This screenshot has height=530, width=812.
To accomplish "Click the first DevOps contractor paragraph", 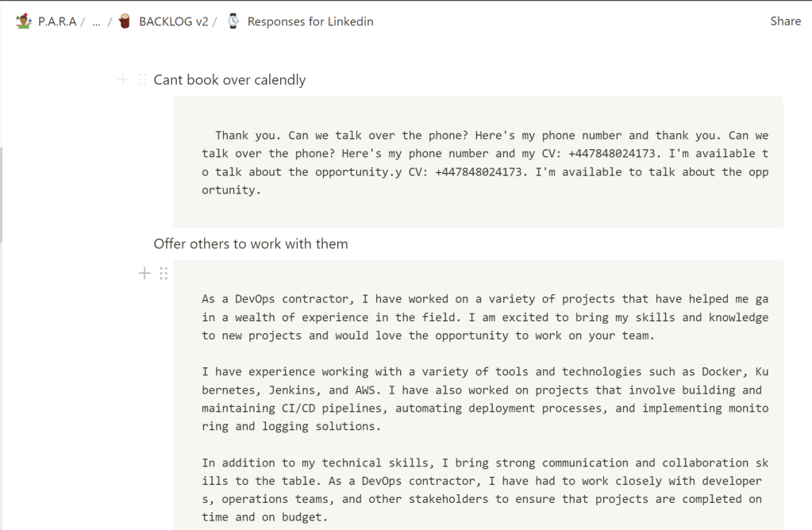I will (x=485, y=317).
